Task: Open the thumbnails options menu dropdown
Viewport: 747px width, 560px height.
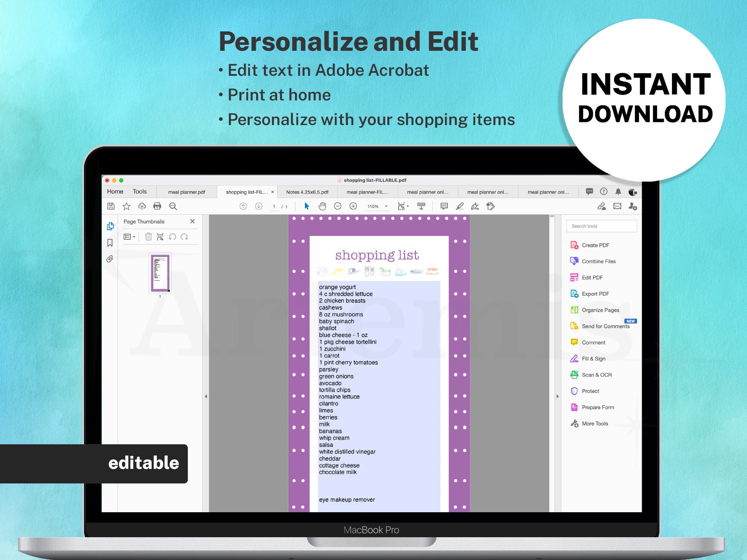Action: tap(129, 237)
